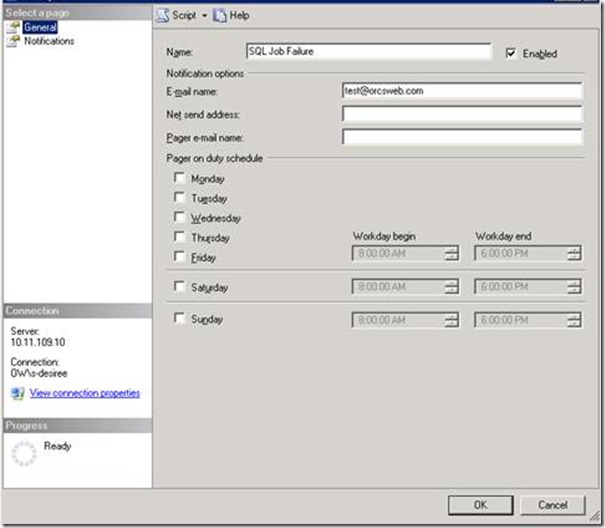Adjust Sunday Workday end time spinner

573,321
